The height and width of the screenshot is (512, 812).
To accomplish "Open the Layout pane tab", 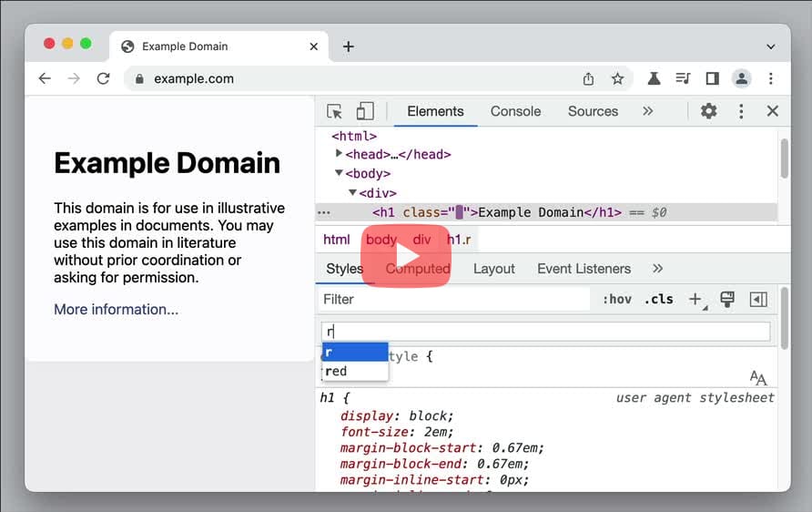I will coord(494,269).
